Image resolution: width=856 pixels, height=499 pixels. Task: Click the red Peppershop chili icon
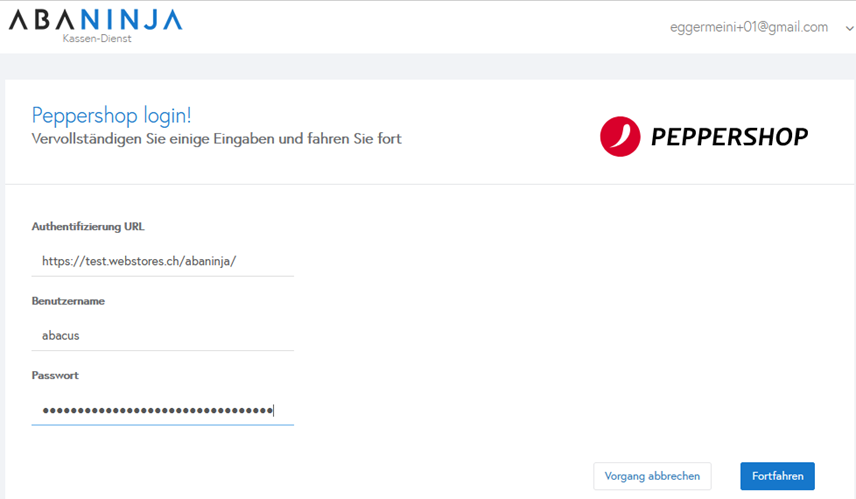click(x=620, y=137)
